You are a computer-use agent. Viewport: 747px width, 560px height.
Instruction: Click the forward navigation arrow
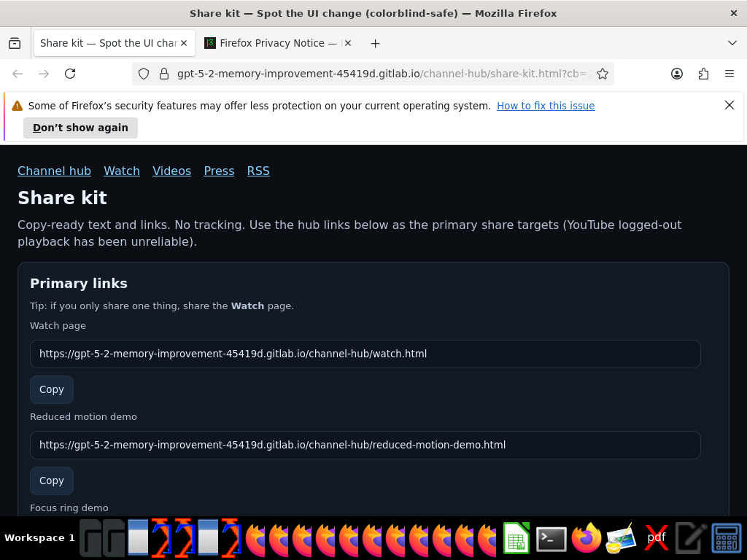44,74
